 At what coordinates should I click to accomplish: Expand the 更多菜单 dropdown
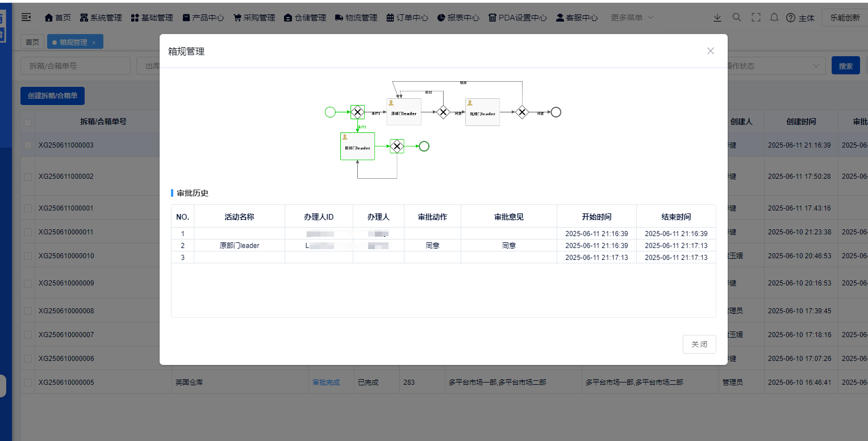coord(631,17)
